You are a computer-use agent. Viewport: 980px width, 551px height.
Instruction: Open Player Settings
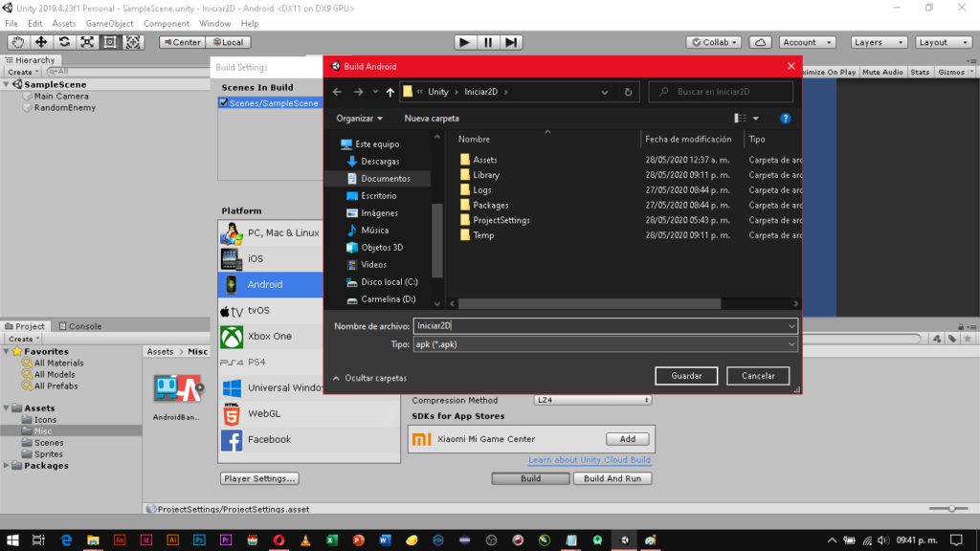click(x=259, y=478)
